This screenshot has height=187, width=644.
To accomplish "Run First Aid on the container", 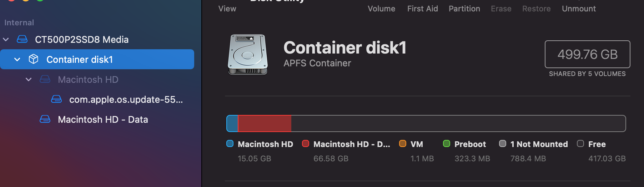I will click(422, 9).
